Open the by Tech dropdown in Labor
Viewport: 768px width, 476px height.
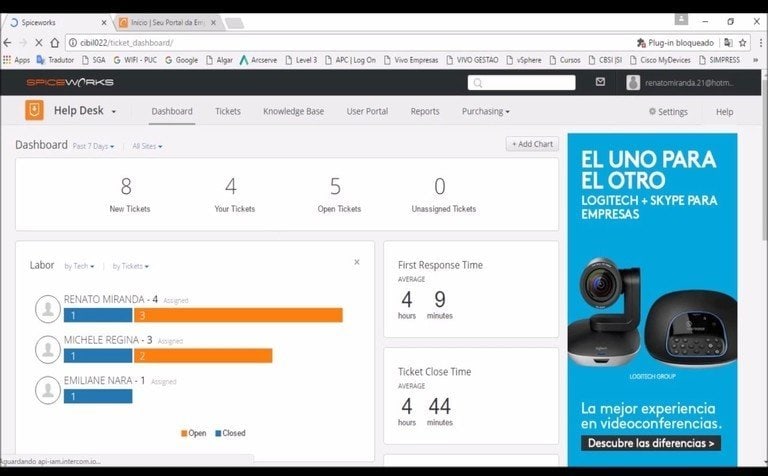pos(79,266)
